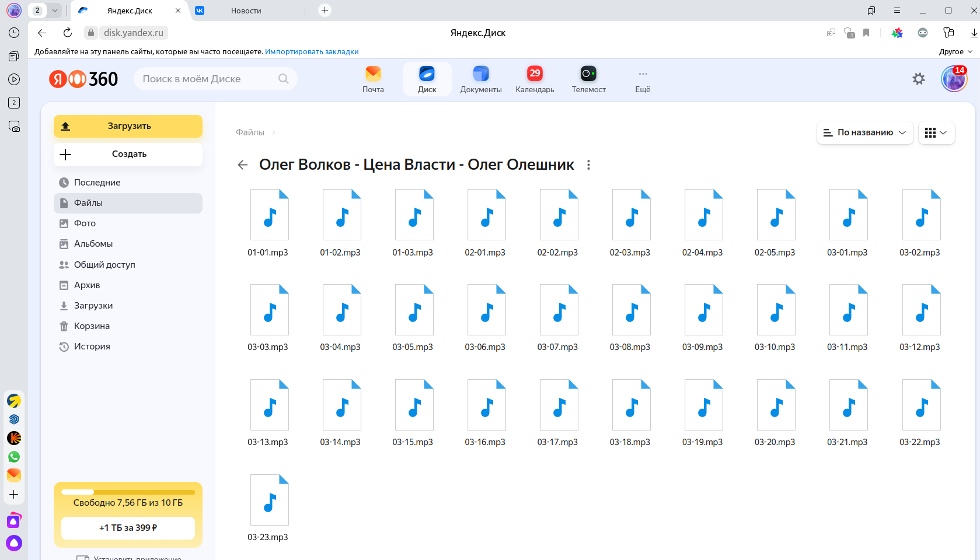The image size is (980, 560).
Task: Click the Загрузить upload button
Action: [128, 126]
